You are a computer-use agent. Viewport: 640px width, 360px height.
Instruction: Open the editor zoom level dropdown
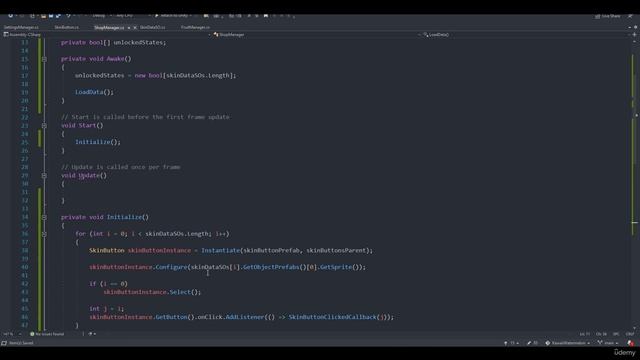[x=12, y=334]
